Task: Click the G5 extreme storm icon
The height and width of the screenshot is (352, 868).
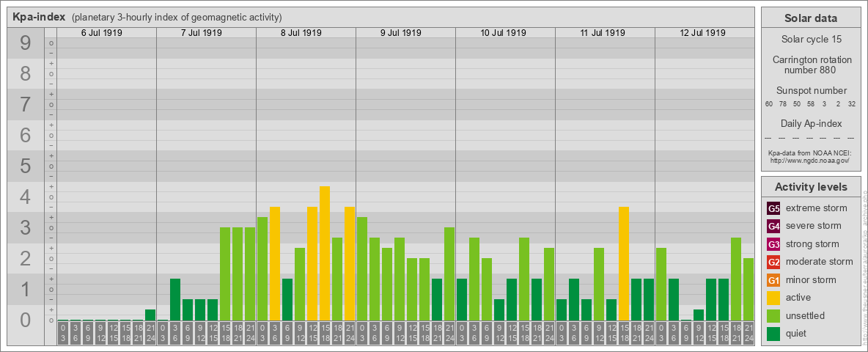Action: (773, 209)
